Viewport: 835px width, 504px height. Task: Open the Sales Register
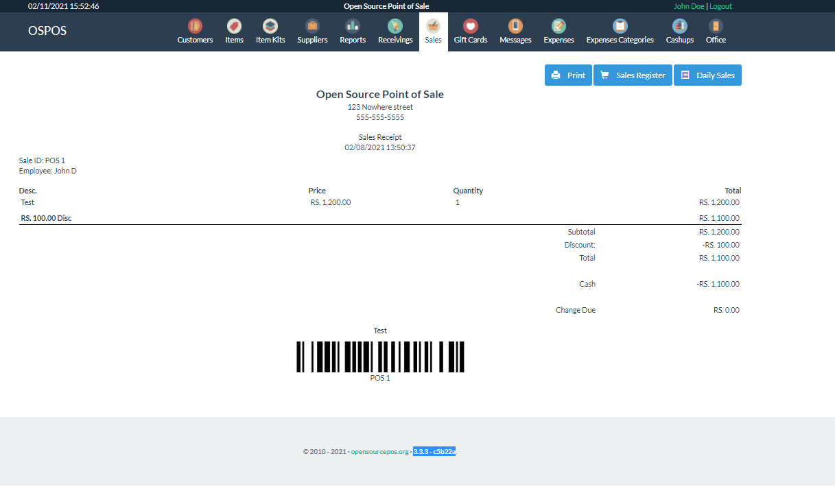coord(632,75)
